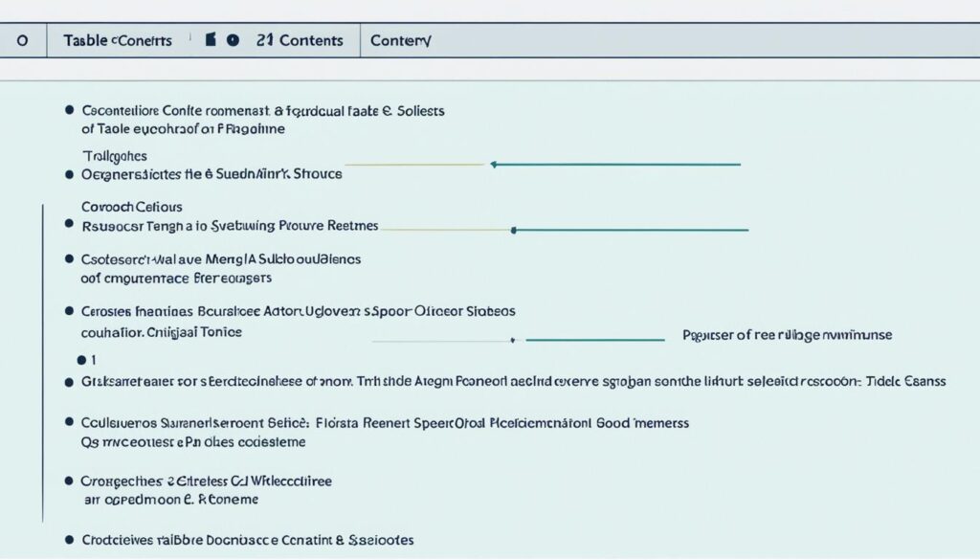Open the "Rsusocsr Tengh a io Svebuuing" entry
Screen dimensions: 980x560
(230, 227)
